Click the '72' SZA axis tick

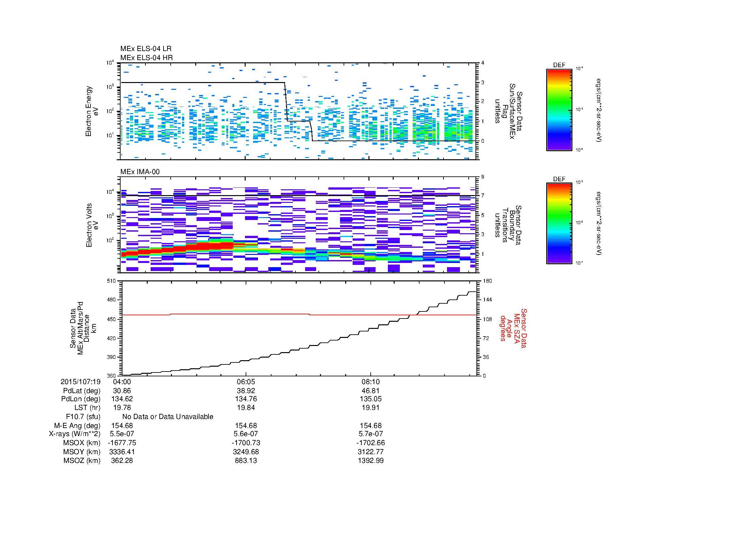[x=485, y=338]
